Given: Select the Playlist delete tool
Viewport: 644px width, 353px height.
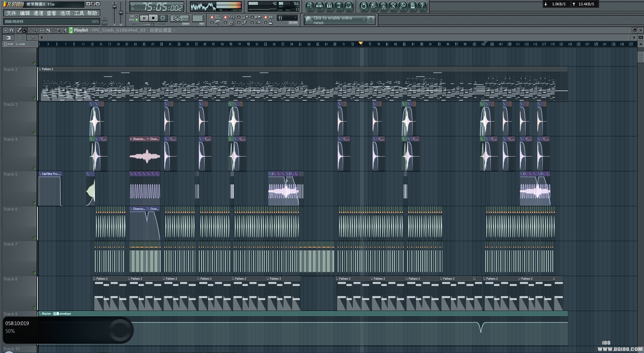Looking at the screenshot, I should (31, 30).
